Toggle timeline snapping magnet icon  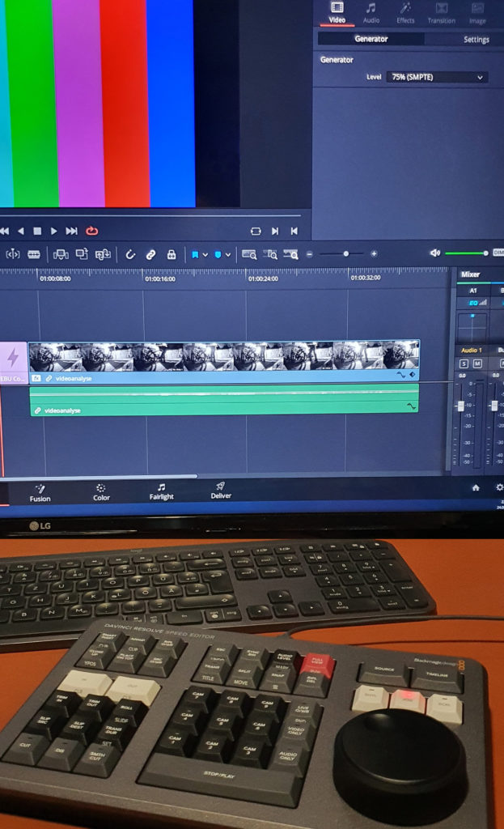pos(130,255)
